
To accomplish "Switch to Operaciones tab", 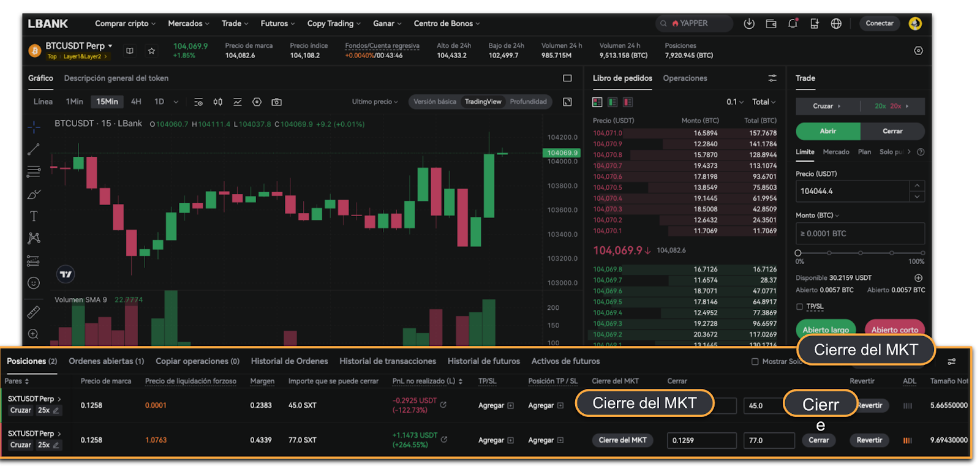I will click(x=685, y=78).
